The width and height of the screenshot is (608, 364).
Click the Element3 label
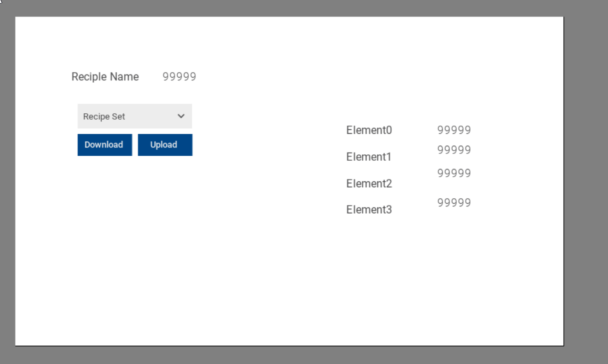pyautogui.click(x=369, y=210)
